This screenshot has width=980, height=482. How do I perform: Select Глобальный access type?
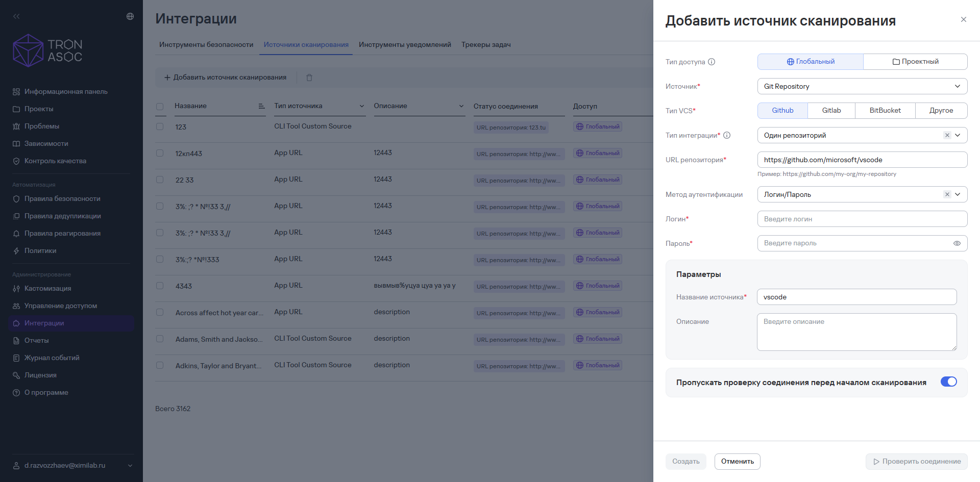(811, 62)
